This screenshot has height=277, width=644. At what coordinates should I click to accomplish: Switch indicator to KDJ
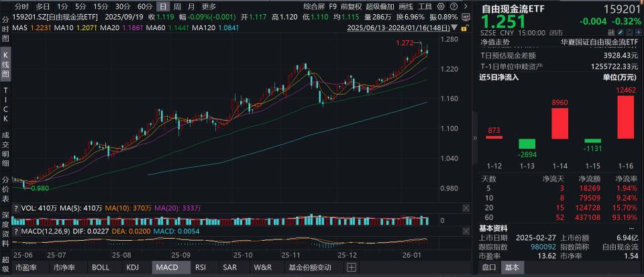(x=133, y=268)
